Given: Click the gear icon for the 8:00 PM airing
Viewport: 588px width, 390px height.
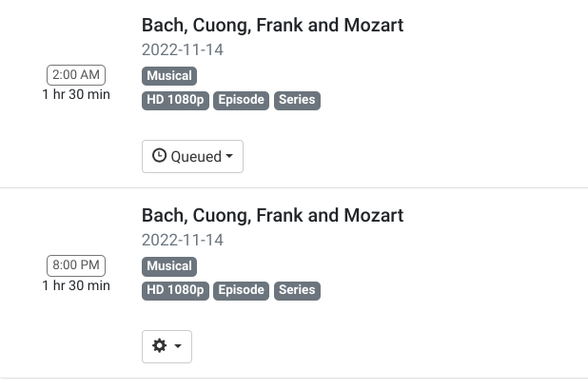Looking at the screenshot, I should 160,346.
